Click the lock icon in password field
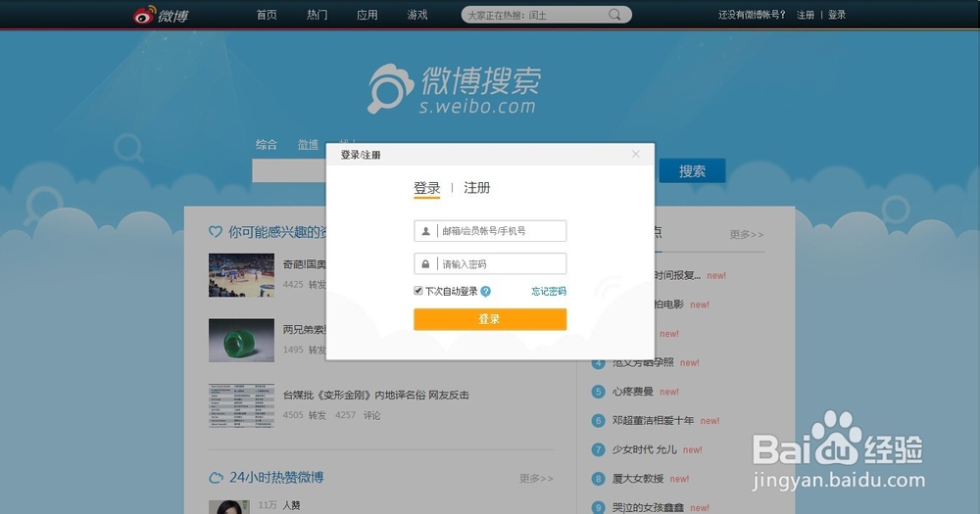This screenshot has height=514, width=980. point(425,264)
